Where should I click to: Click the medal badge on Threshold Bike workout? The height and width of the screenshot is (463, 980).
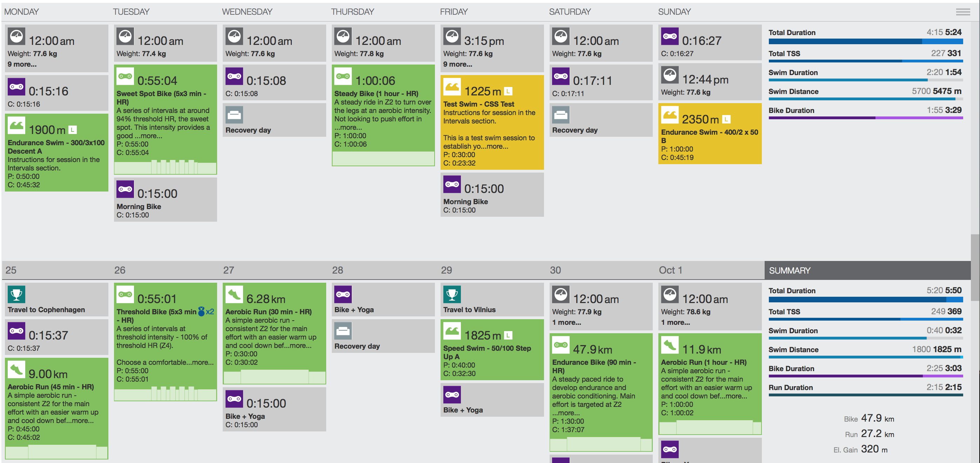(201, 311)
